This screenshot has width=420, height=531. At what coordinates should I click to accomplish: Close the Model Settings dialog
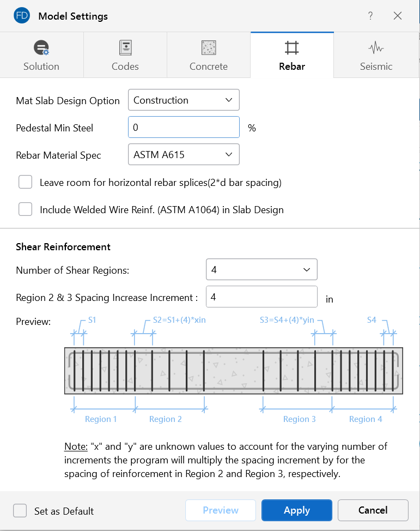point(398,16)
